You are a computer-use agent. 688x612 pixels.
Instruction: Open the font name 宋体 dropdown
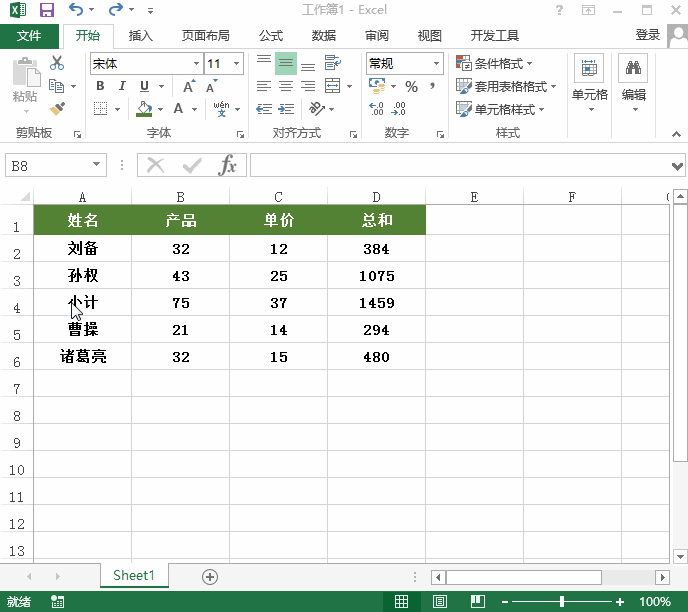coord(196,64)
